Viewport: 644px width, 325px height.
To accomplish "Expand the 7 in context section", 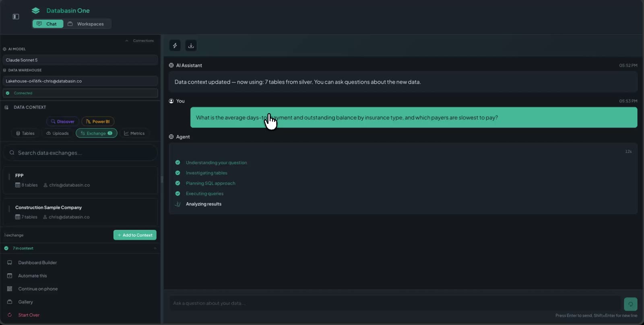I will (80, 248).
